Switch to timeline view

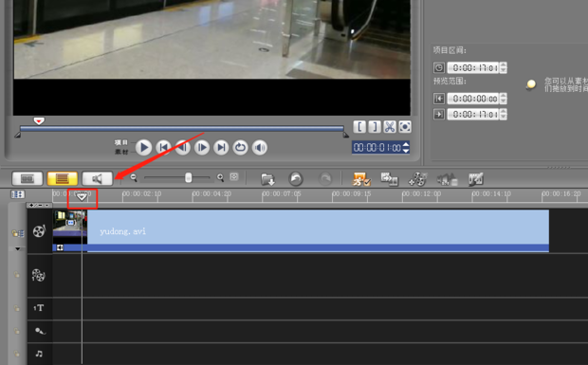(63, 179)
